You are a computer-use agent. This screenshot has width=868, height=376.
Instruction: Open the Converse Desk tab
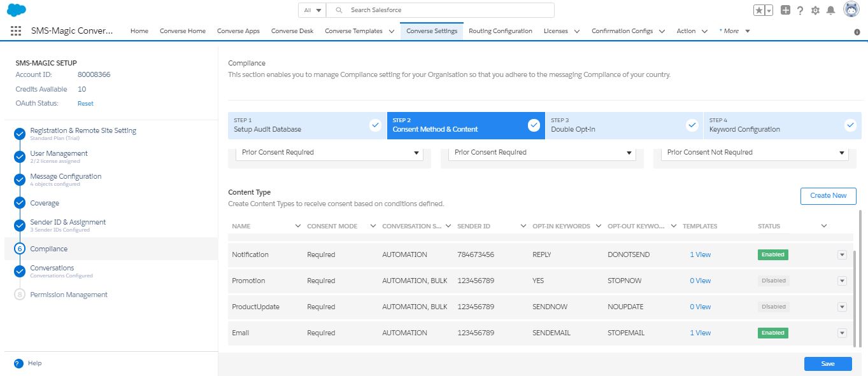click(x=292, y=31)
